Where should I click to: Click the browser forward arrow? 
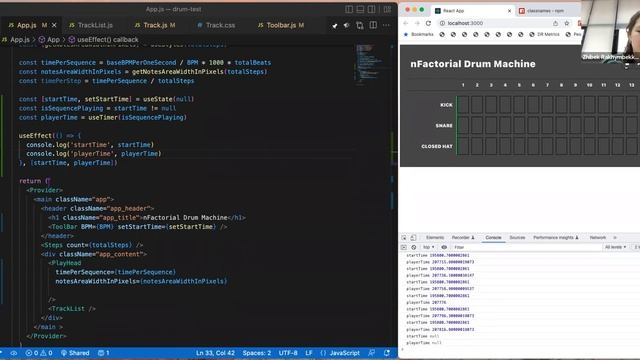point(417,23)
